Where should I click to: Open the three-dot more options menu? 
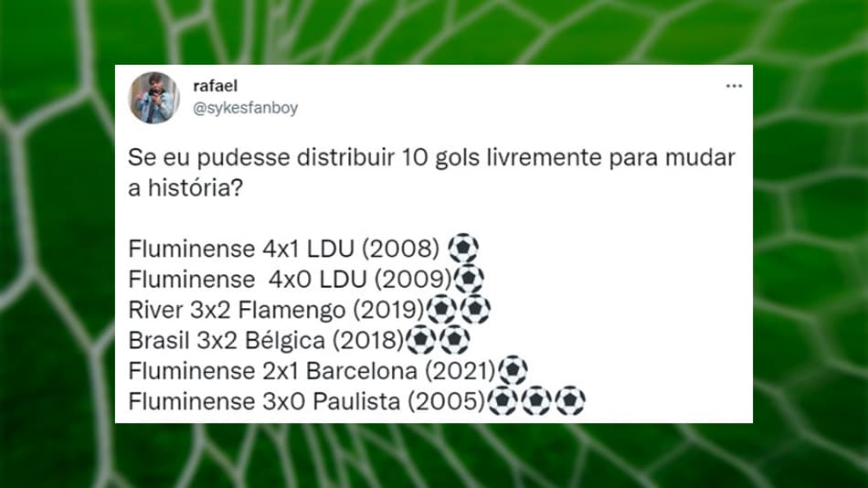(734, 86)
